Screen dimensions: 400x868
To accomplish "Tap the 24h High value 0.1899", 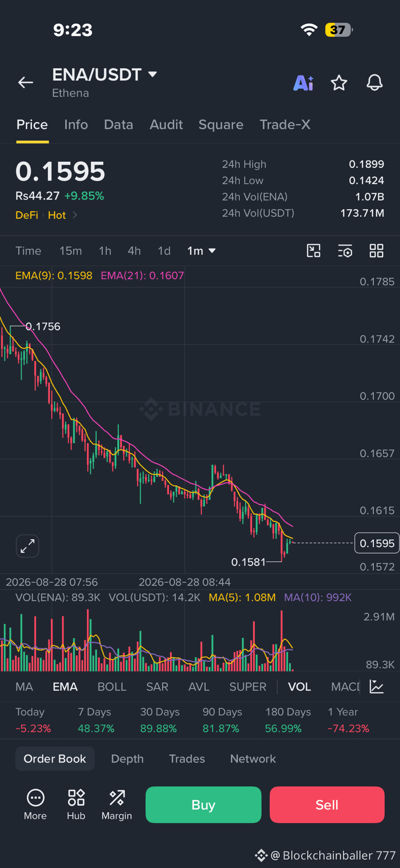I will (366, 164).
